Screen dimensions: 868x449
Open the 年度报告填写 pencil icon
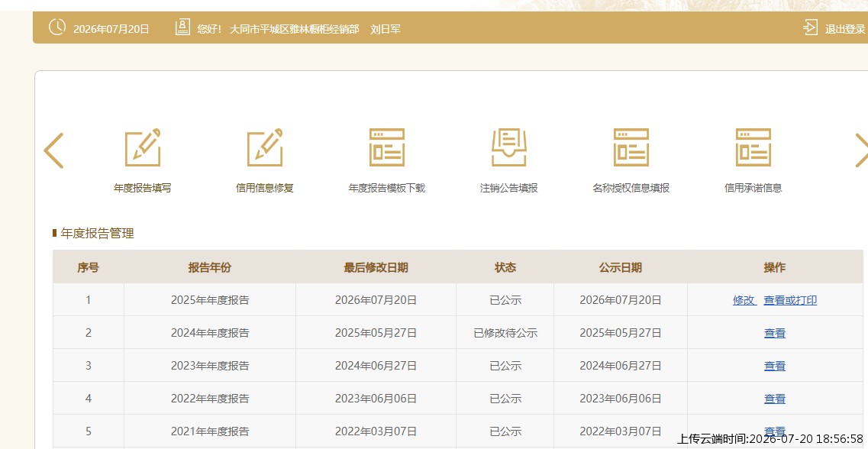[x=143, y=147]
